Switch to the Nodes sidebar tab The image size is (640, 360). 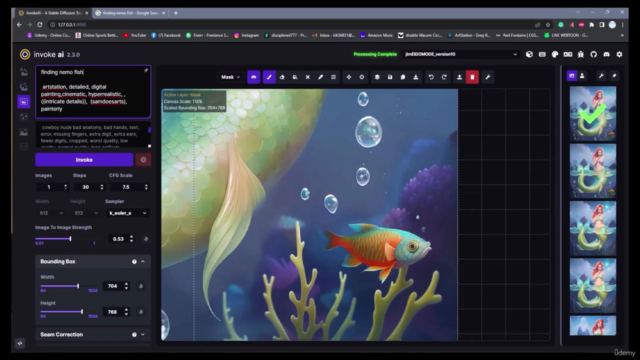[x=24, y=117]
